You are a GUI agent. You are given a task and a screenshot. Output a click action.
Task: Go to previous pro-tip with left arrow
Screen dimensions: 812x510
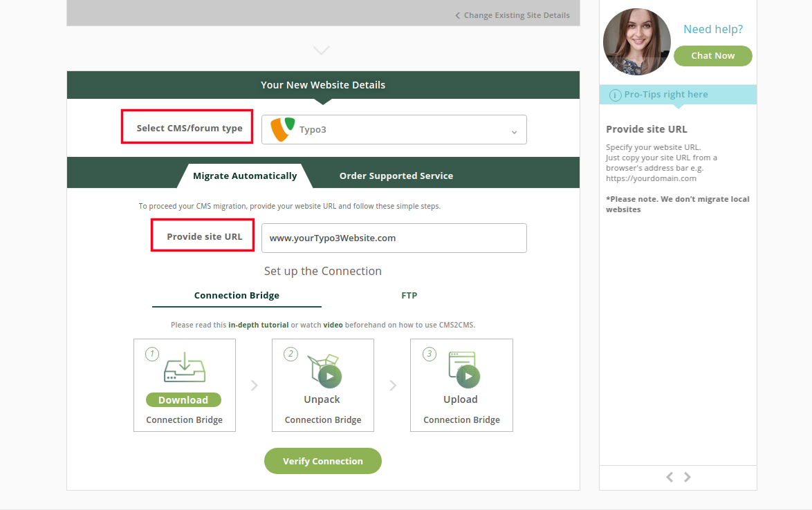(670, 477)
